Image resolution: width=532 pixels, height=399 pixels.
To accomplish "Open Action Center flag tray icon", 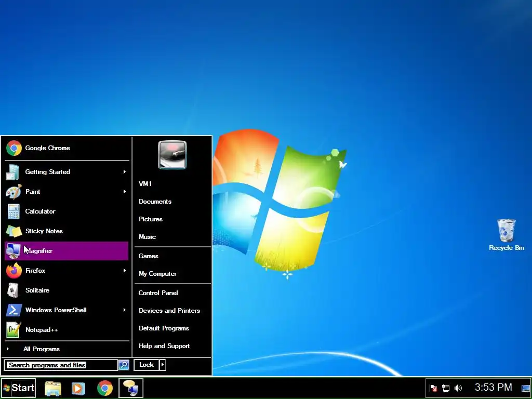I will (433, 388).
